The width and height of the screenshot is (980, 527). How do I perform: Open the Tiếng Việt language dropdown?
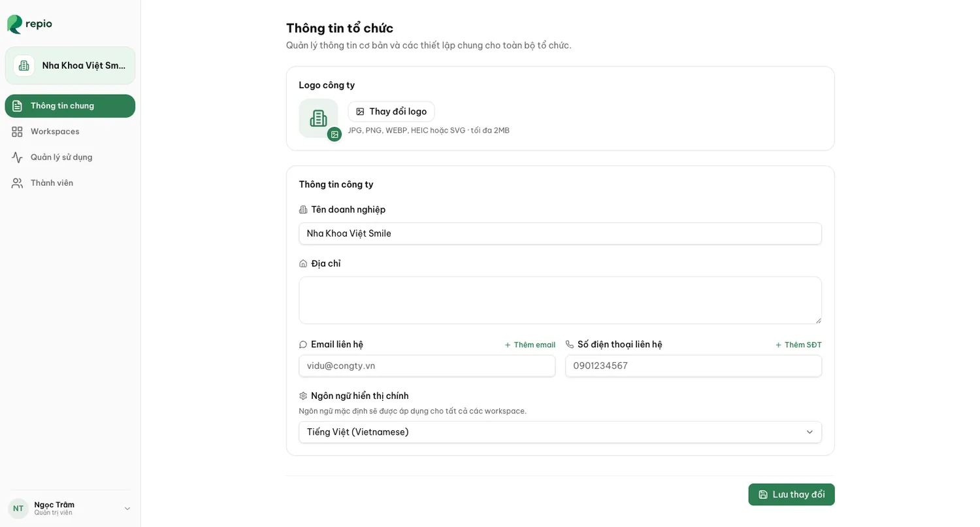(x=560, y=432)
